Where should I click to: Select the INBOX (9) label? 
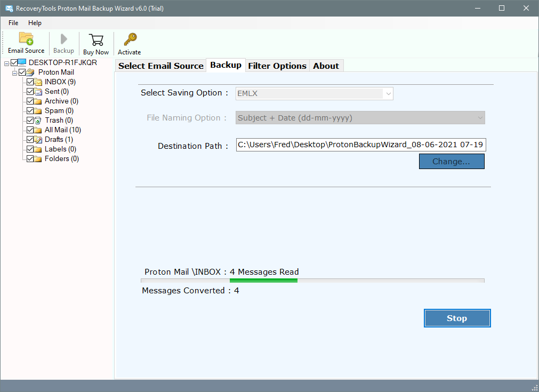pos(60,82)
